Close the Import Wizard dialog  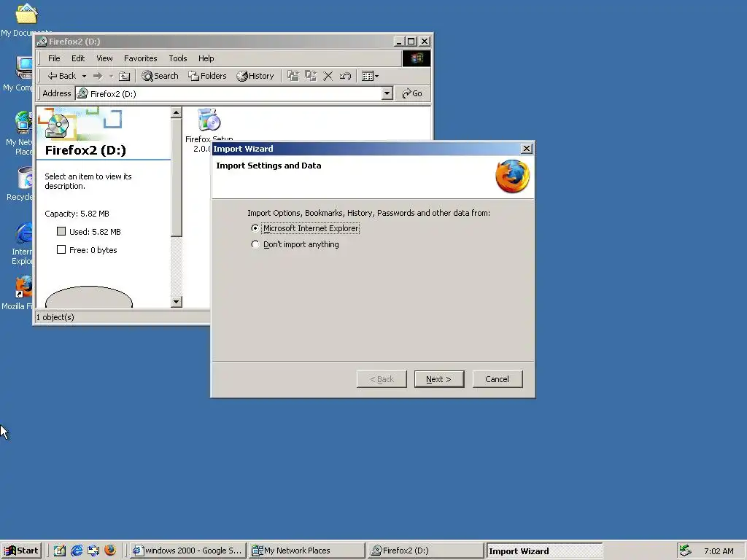(527, 149)
